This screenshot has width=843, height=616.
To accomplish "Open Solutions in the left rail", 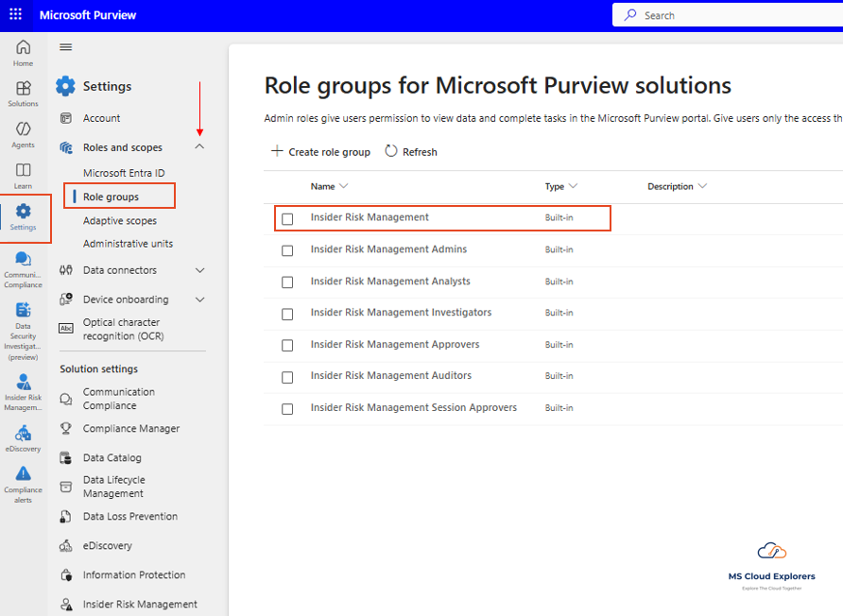I will pyautogui.click(x=23, y=94).
